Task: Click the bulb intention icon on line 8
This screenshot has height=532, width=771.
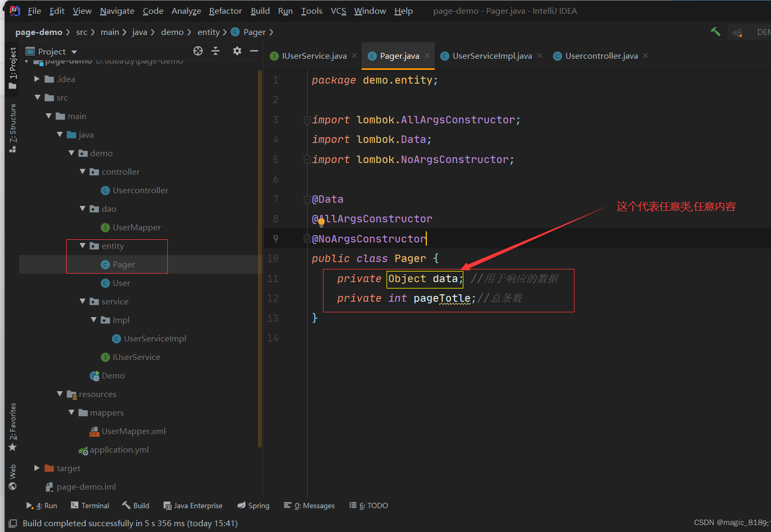Action: point(321,222)
